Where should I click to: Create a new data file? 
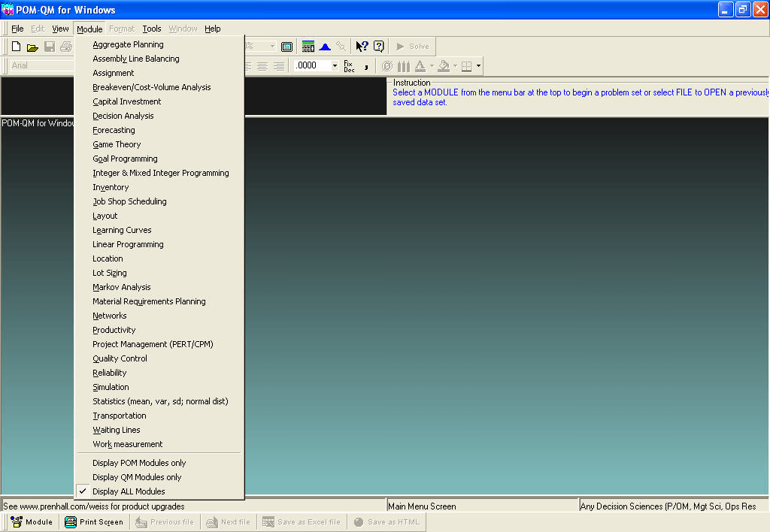(15, 46)
